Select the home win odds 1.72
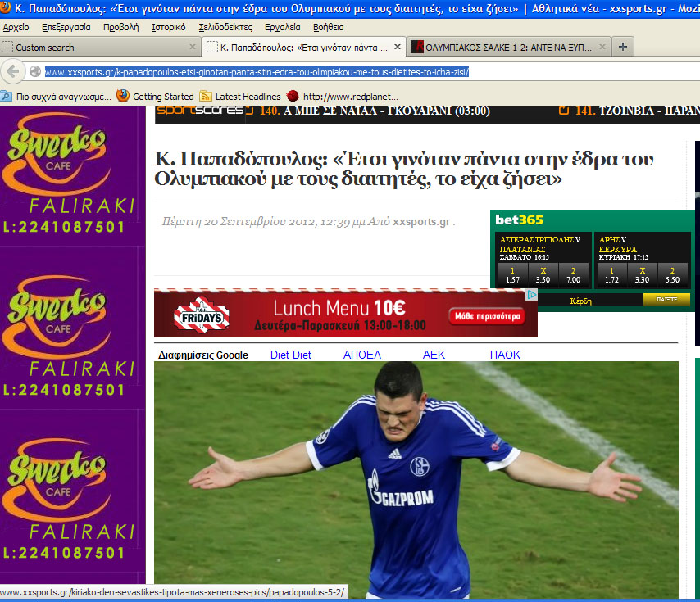 (611, 275)
